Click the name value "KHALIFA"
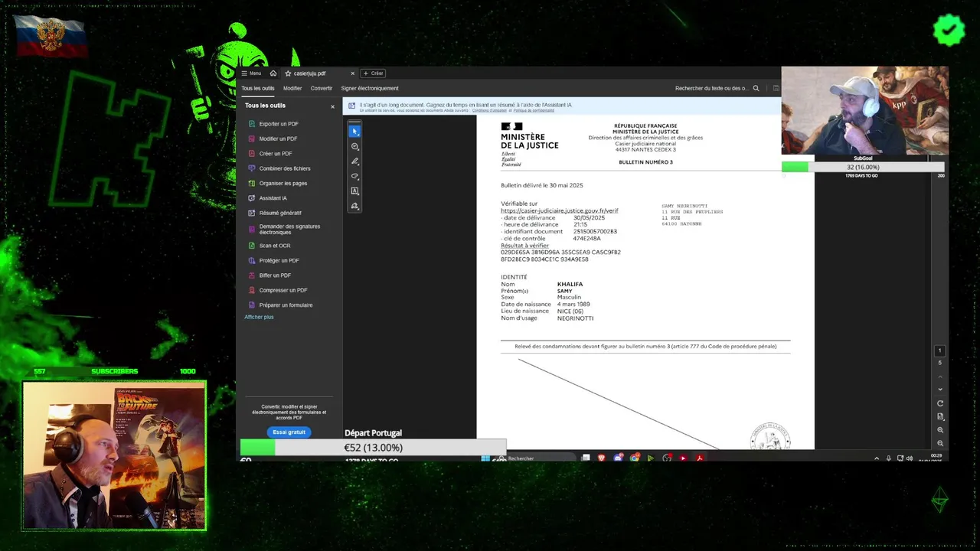Image resolution: width=980 pixels, height=551 pixels. 570,285
